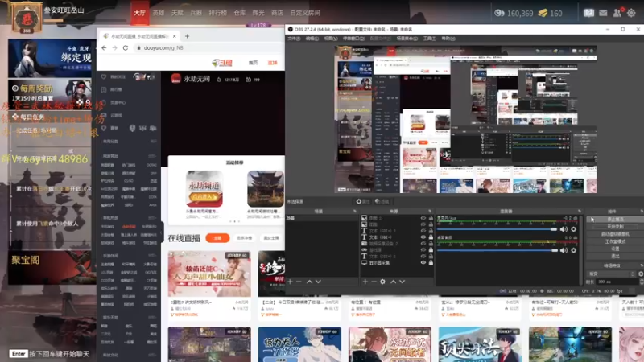Toggle visibility of 视频采集设备 2 source
Image resolution: width=644 pixels, height=362 pixels.
[x=423, y=244]
